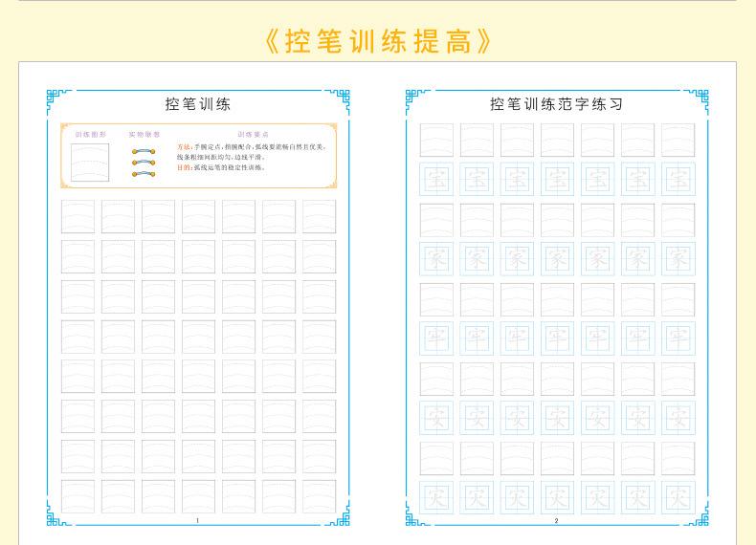Click the top arc stroke under 实物联想
Image resolution: width=756 pixels, height=545 pixels.
(144, 151)
